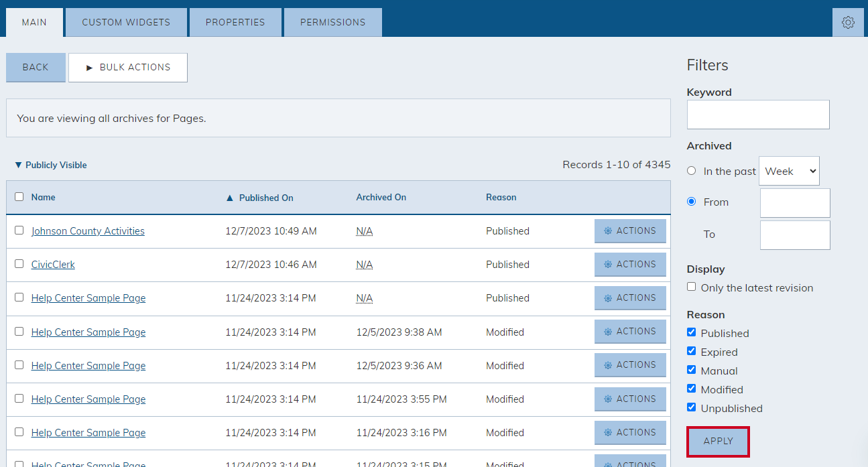
Task: Sort by Archived On column
Action: (381, 197)
